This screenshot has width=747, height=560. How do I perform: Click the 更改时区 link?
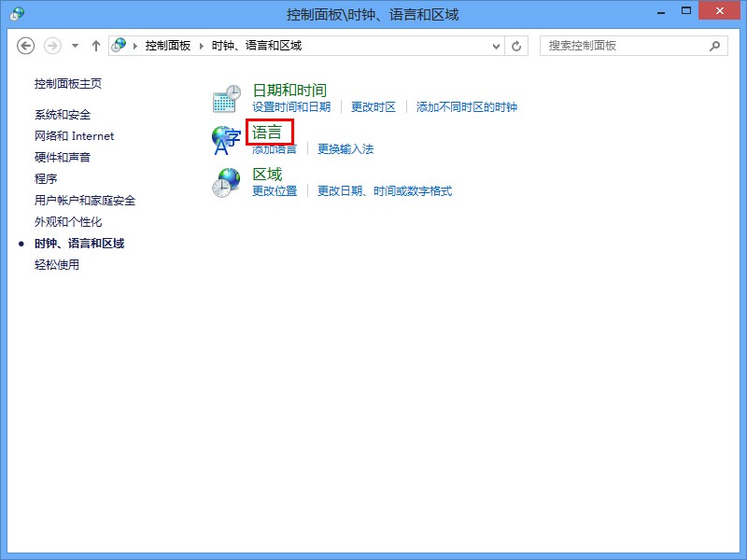point(373,107)
